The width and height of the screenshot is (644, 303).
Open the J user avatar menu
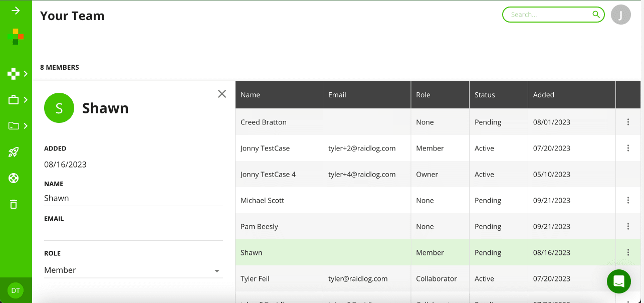(x=621, y=15)
